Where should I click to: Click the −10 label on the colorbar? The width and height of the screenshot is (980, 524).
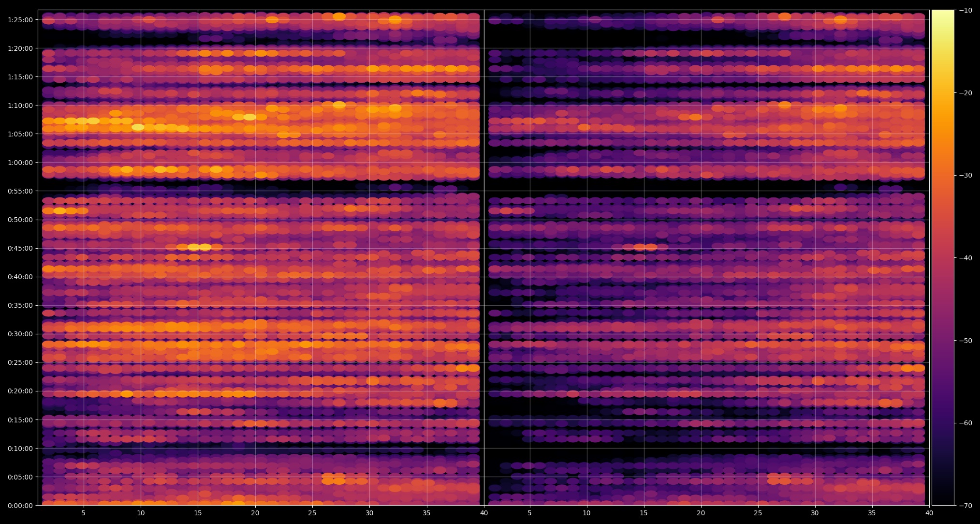pyautogui.click(x=965, y=10)
